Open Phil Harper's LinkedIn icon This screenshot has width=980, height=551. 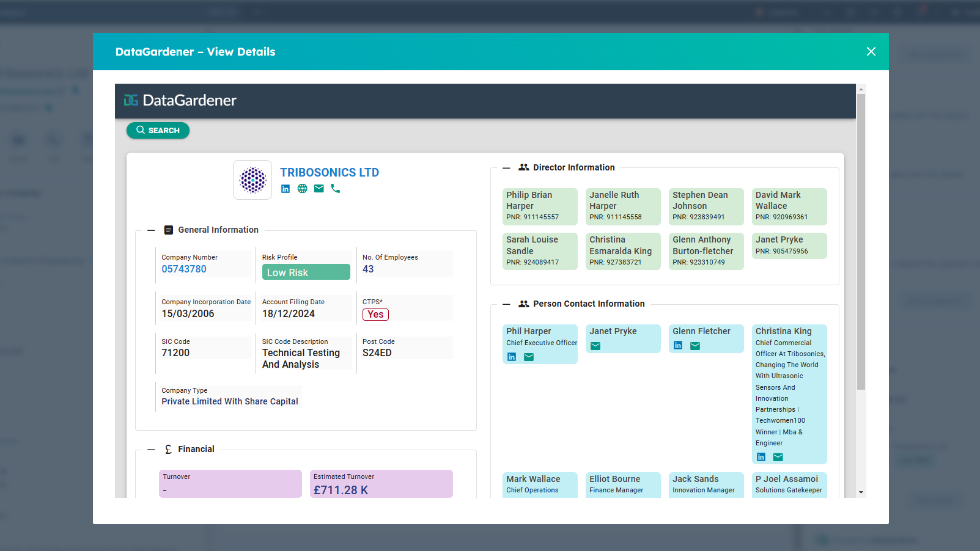click(x=512, y=357)
